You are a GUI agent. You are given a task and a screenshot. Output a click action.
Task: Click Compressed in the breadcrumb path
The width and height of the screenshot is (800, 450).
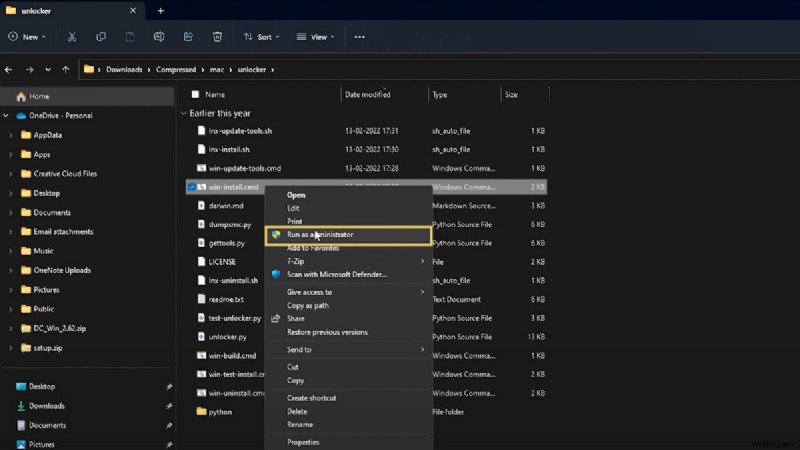(176, 69)
